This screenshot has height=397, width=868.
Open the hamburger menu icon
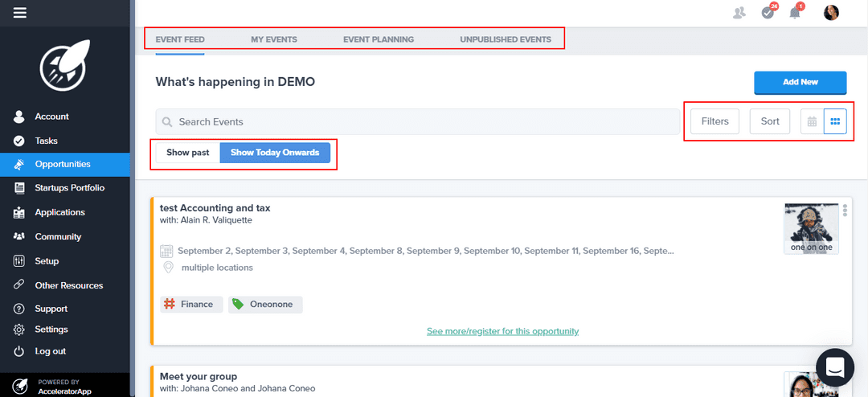tap(20, 13)
